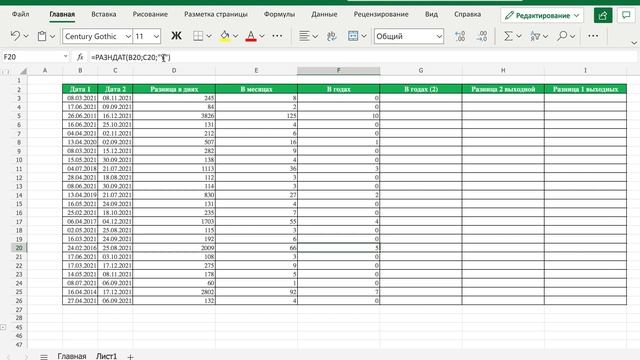
Task: Click the Дата 1 header cell
Action: [80, 89]
